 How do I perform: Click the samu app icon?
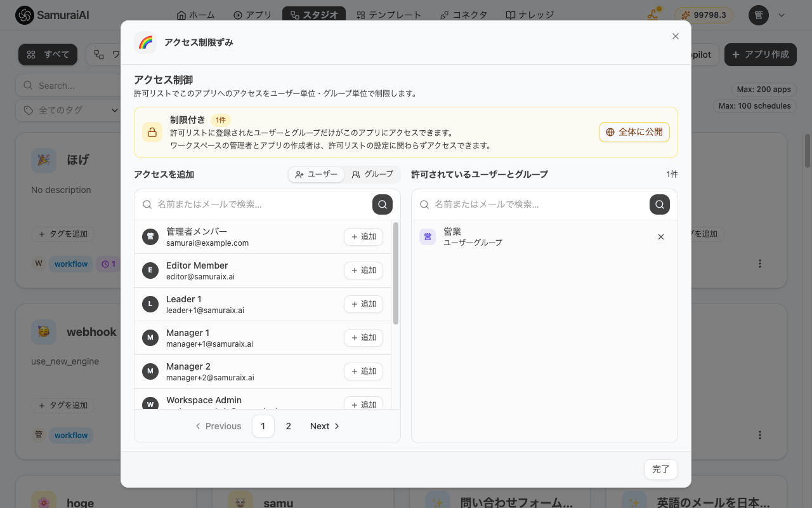tap(240, 500)
